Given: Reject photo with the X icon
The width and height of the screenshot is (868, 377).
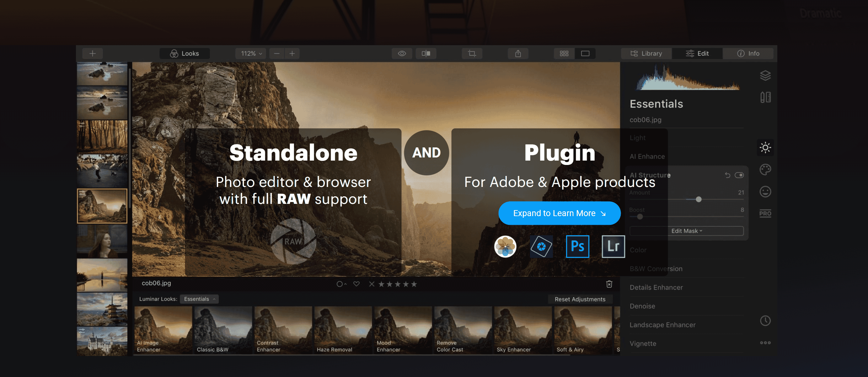Looking at the screenshot, I should [372, 284].
